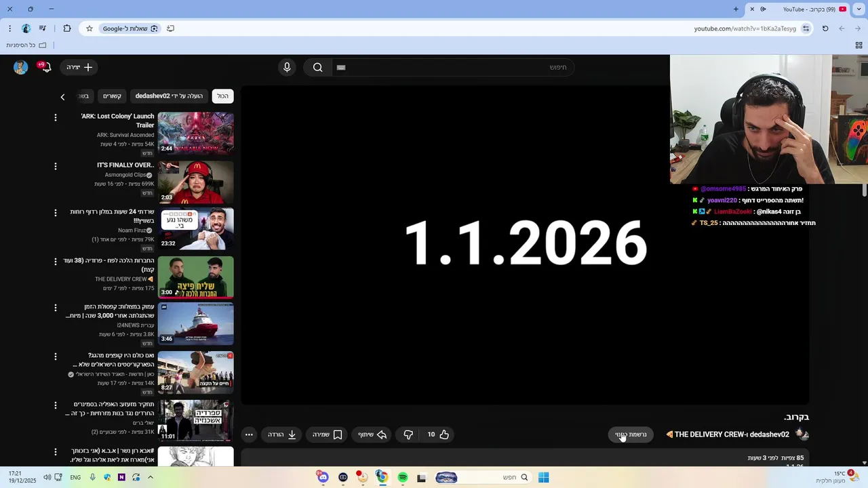Image resolution: width=868 pixels, height=488 pixels.
Task: Reload the page with refresh icon
Action: (x=825, y=28)
